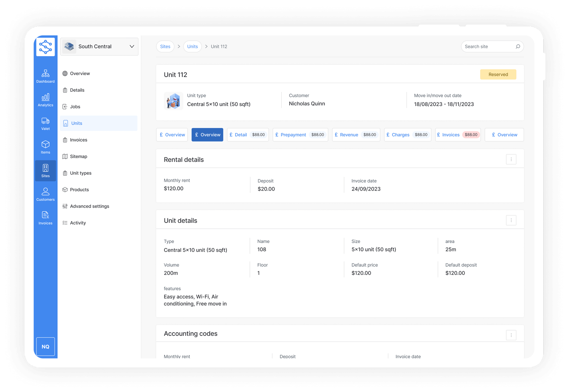Click the Units breadcrumb link
This screenshot has height=392, width=570.
(x=192, y=47)
